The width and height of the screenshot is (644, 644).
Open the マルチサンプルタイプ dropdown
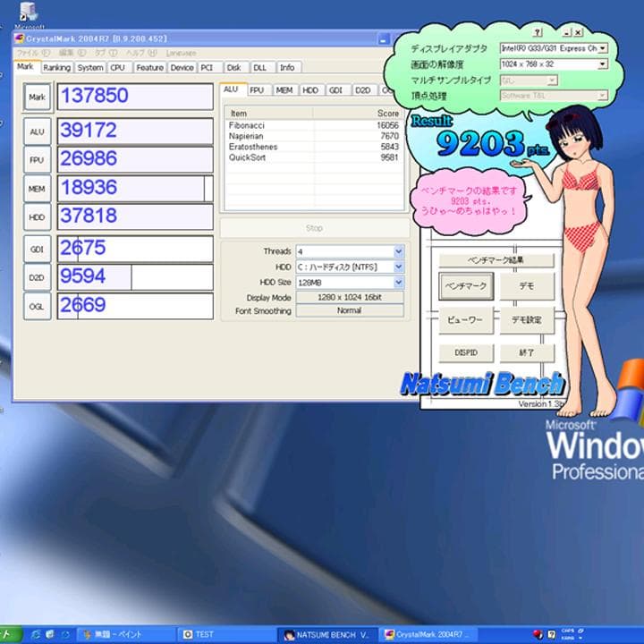553,80
